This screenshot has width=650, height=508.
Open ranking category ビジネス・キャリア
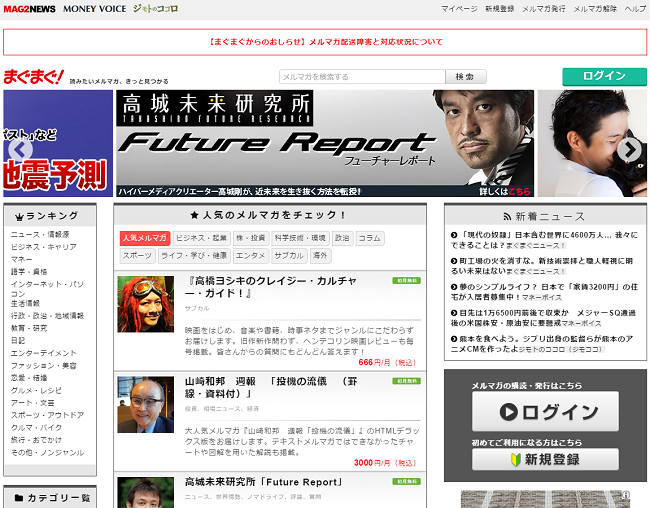(x=44, y=247)
